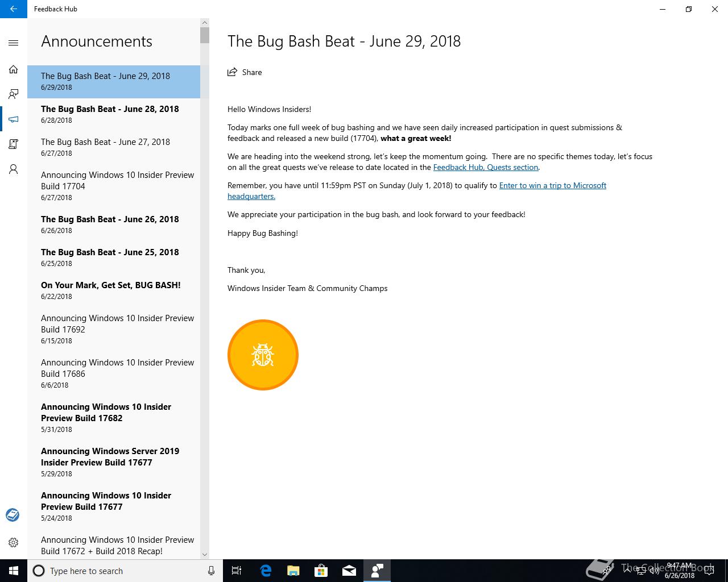
Task: Open Windows 10 Insider Build 17677 announcement
Action: [x=114, y=506]
